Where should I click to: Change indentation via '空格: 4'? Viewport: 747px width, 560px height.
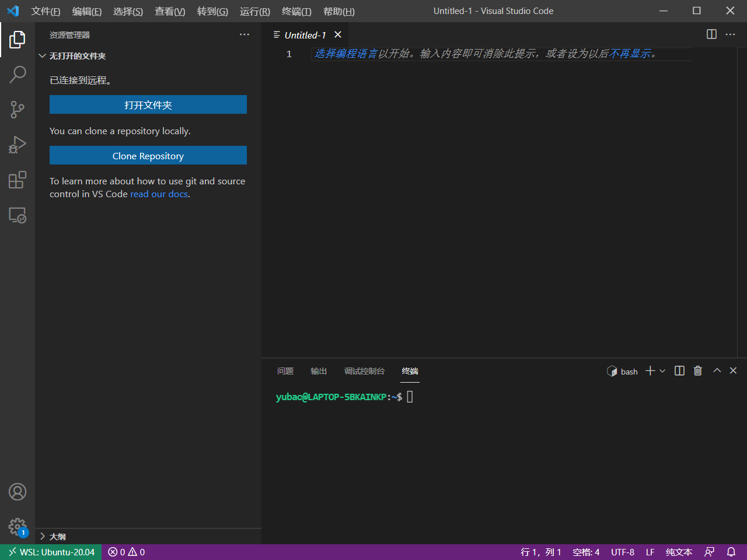tap(586, 552)
